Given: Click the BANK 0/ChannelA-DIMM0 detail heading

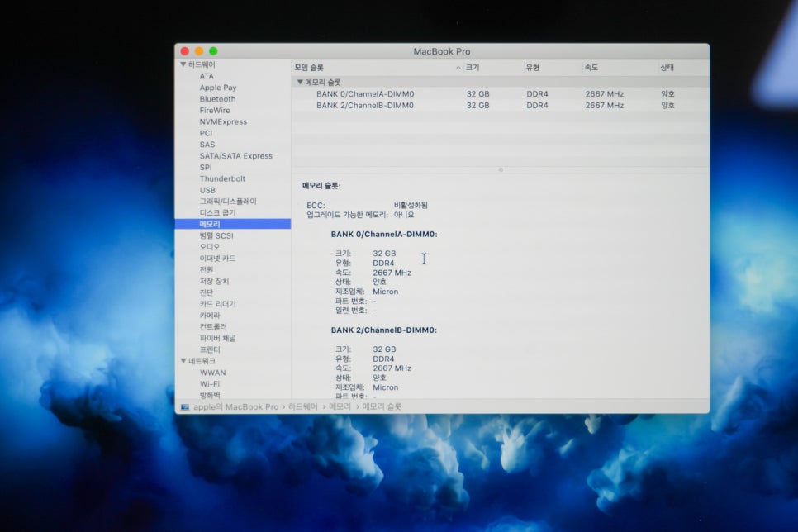Looking at the screenshot, I should pyautogui.click(x=384, y=234).
